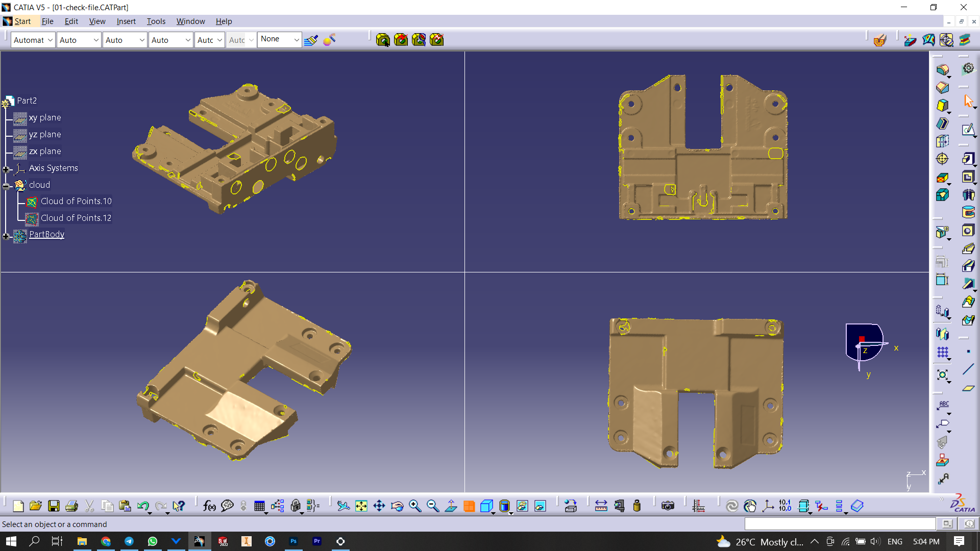This screenshot has height=551, width=980.
Task: Click the Normal View icon
Action: point(451,506)
